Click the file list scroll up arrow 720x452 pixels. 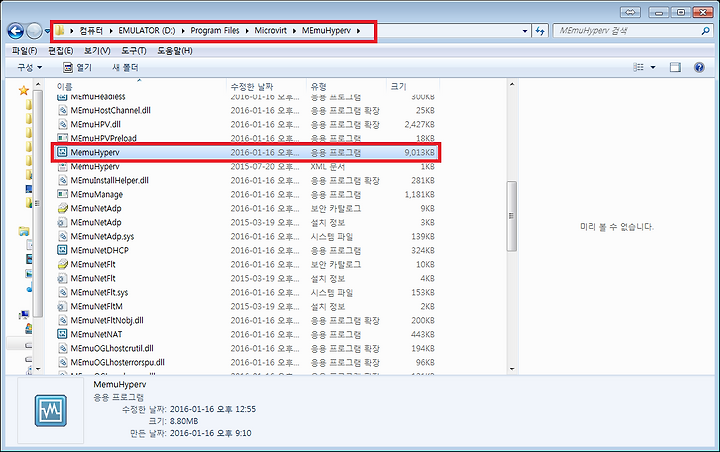[512, 85]
